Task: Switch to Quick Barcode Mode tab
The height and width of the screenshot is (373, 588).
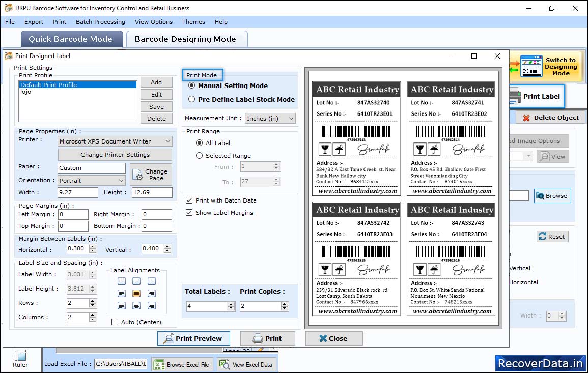Action: [71, 39]
